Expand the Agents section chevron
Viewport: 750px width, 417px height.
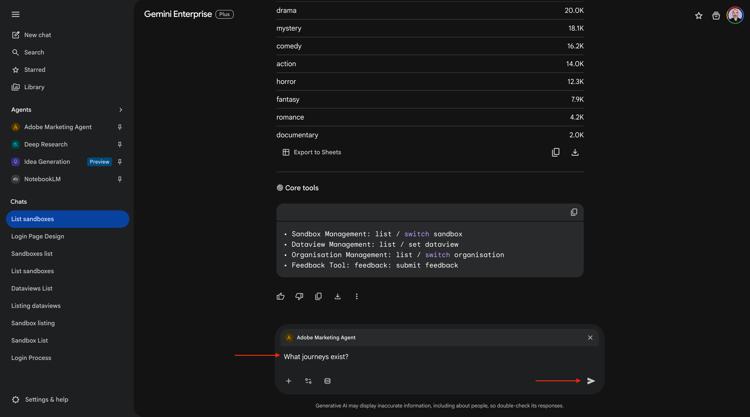coord(121,110)
